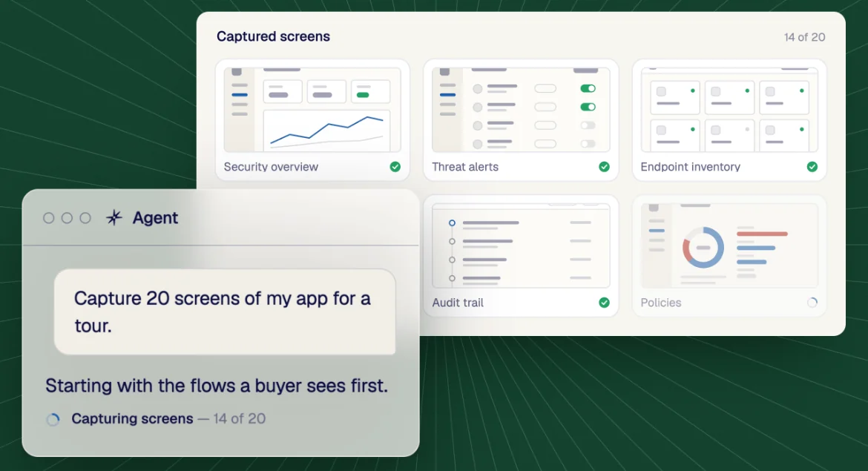Click the Agent sparkle logo icon

tap(114, 217)
